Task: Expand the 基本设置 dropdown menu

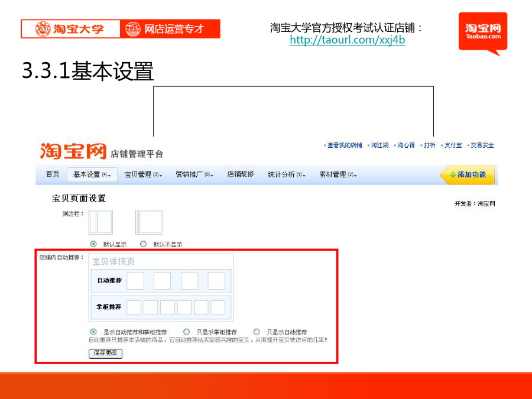Action: [92, 174]
